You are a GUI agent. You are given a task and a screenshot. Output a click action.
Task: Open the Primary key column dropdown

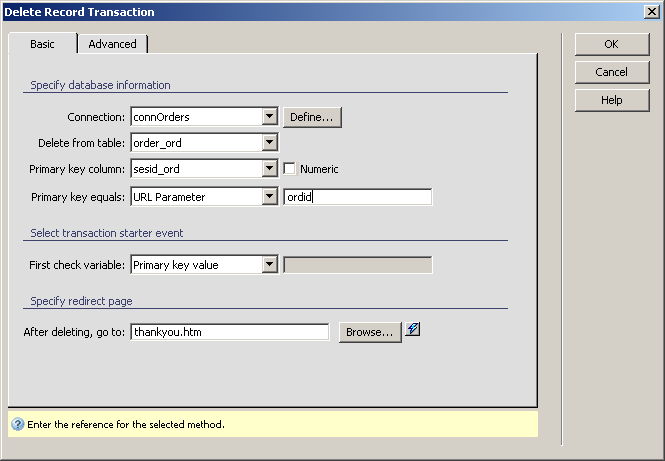tap(269, 169)
